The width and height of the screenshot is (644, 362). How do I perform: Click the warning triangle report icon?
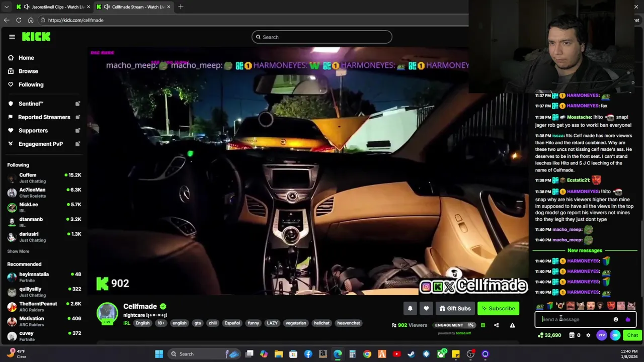[512, 325]
